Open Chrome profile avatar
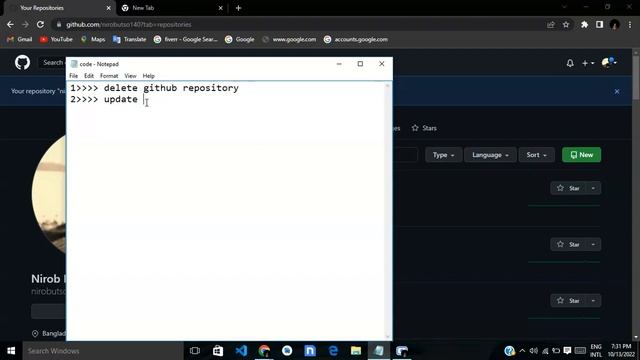This screenshot has width=640, height=360. [614, 24]
